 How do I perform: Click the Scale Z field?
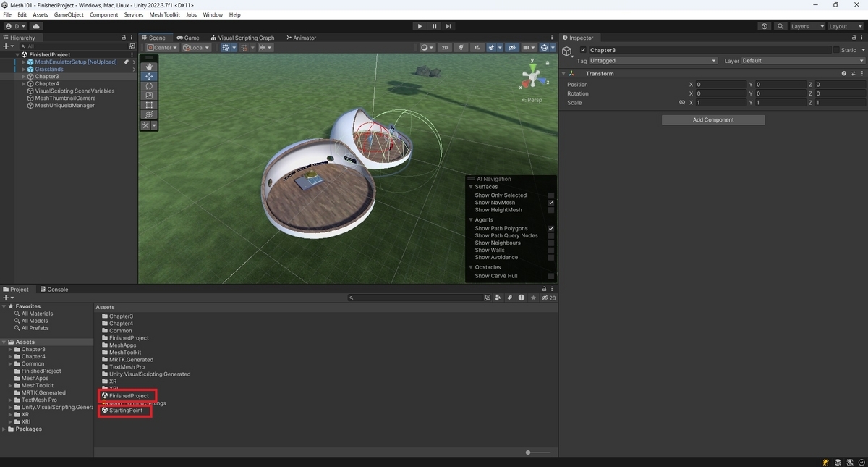click(x=840, y=103)
